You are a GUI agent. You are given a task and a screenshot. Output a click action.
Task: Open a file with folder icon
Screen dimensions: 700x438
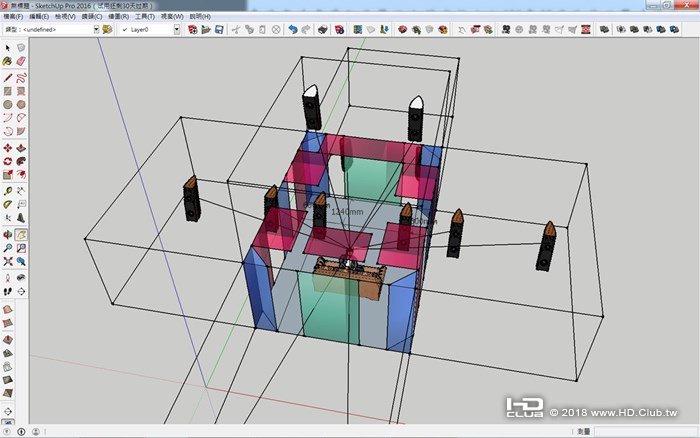[x=206, y=29]
